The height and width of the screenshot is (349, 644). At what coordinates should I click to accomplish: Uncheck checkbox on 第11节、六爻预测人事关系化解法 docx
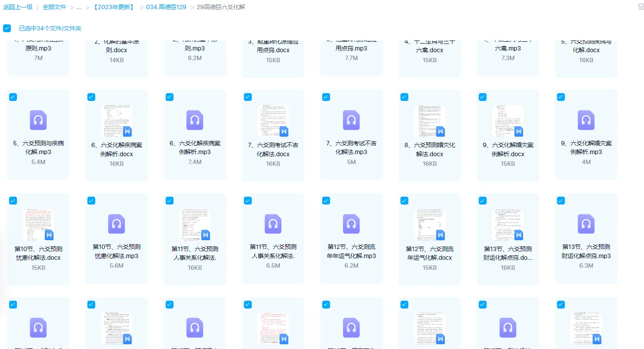170,201
